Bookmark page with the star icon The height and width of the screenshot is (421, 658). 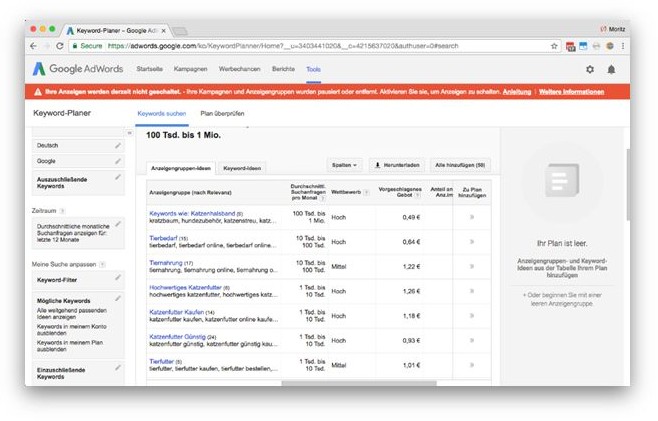coord(554,46)
